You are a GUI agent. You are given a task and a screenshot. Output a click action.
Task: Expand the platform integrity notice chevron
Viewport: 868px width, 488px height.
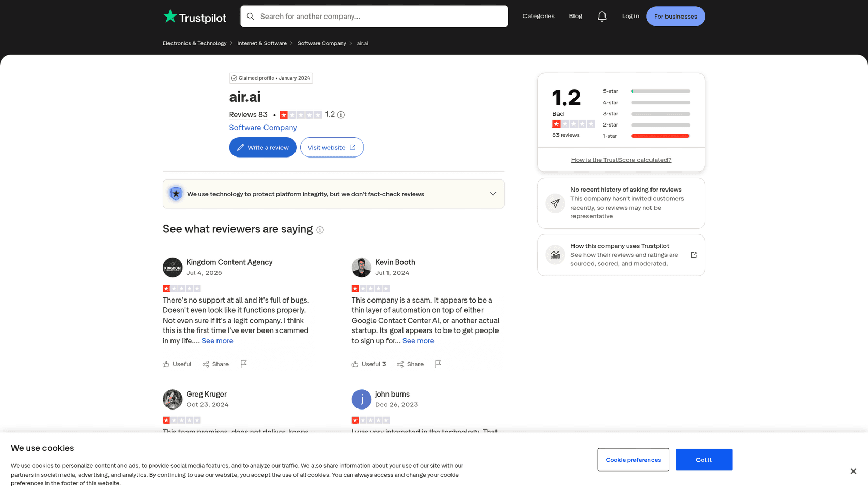tap(493, 194)
